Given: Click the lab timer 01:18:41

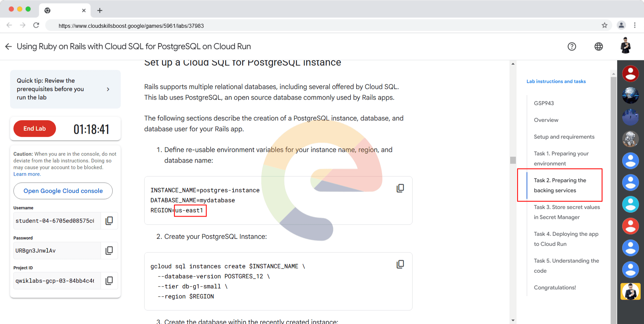Looking at the screenshot, I should 91,129.
